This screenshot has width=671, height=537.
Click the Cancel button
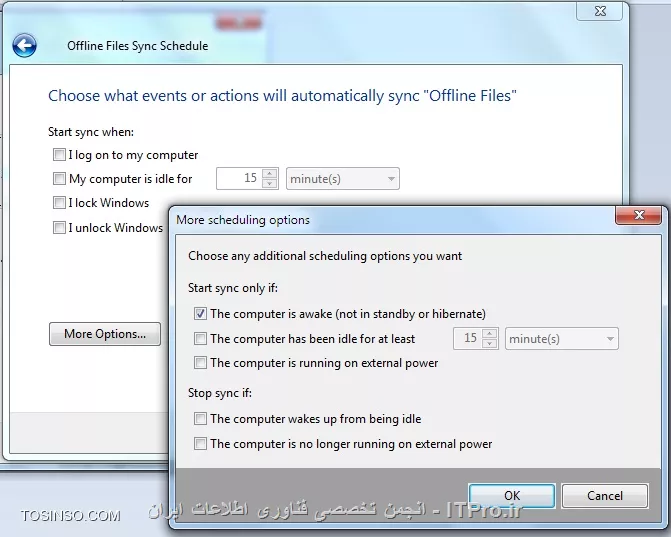(605, 495)
